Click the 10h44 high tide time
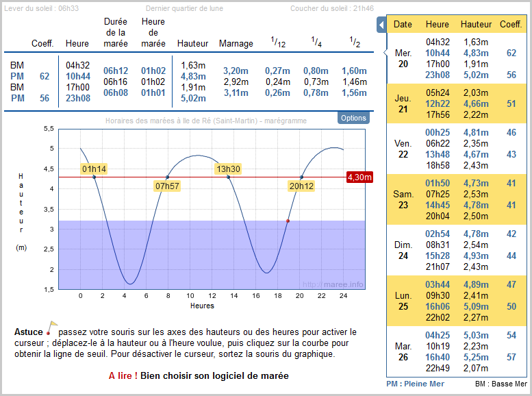The height and width of the screenshot is (396, 532). click(77, 76)
